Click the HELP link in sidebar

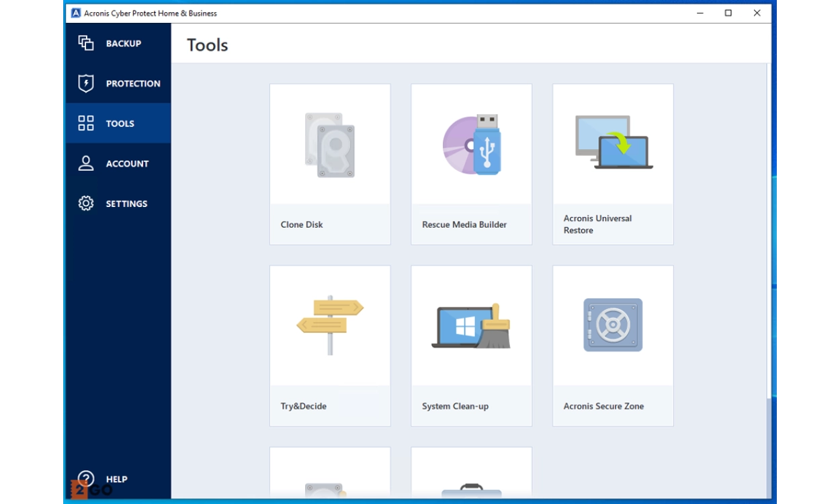click(116, 479)
